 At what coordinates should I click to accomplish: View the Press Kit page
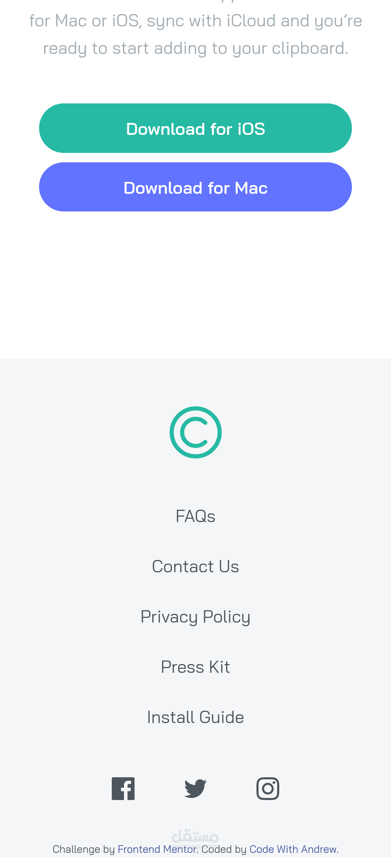point(195,667)
